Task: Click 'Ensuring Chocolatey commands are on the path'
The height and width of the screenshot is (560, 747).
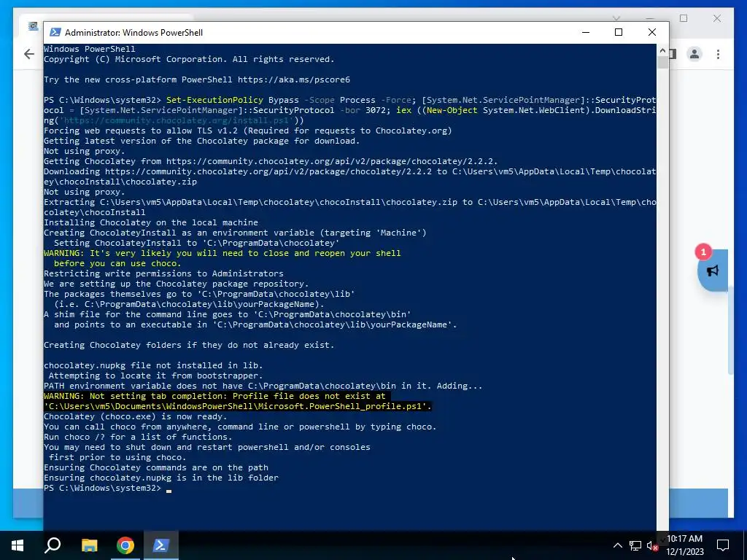Action: coord(156,467)
